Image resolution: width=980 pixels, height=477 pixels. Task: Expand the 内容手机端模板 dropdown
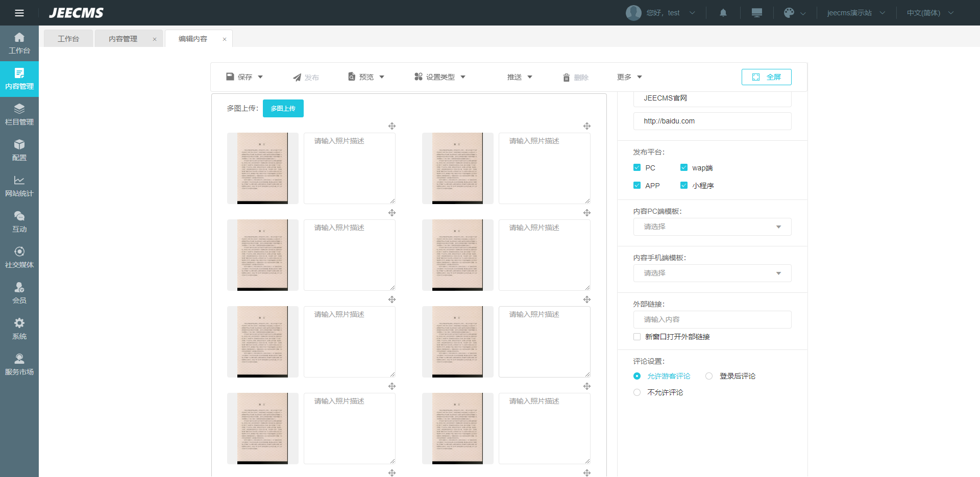point(712,273)
